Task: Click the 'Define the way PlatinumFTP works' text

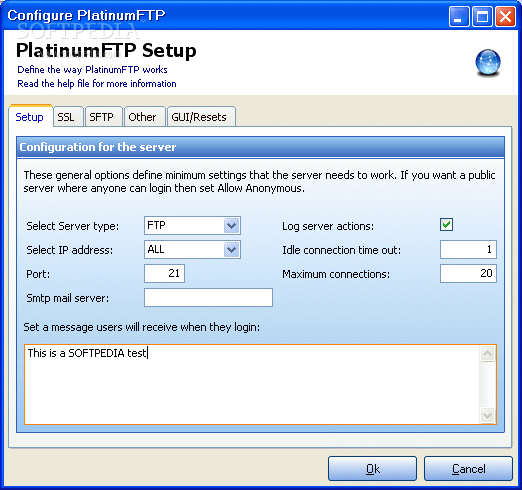Action: coord(92,70)
